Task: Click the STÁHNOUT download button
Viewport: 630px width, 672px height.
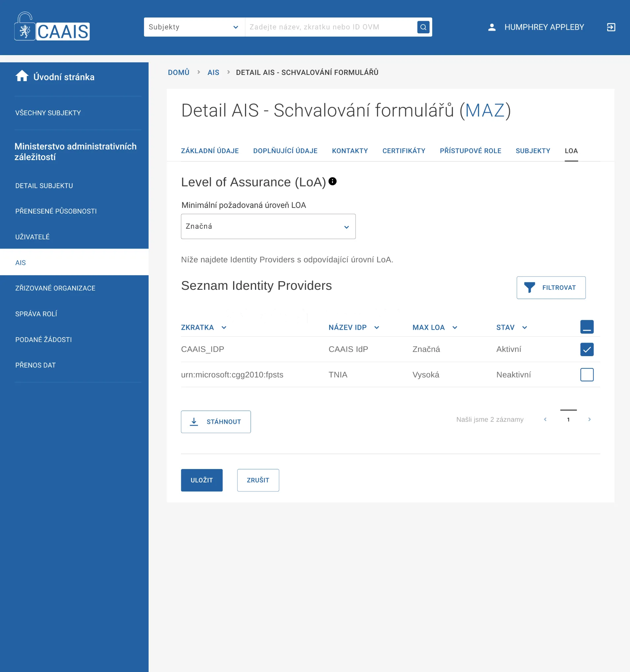Action: coord(216,421)
